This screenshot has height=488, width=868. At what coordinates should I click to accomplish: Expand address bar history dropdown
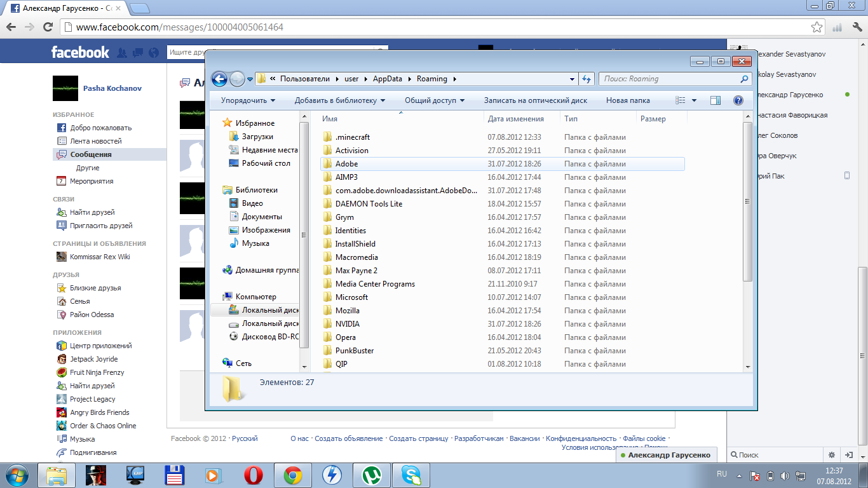pyautogui.click(x=572, y=79)
